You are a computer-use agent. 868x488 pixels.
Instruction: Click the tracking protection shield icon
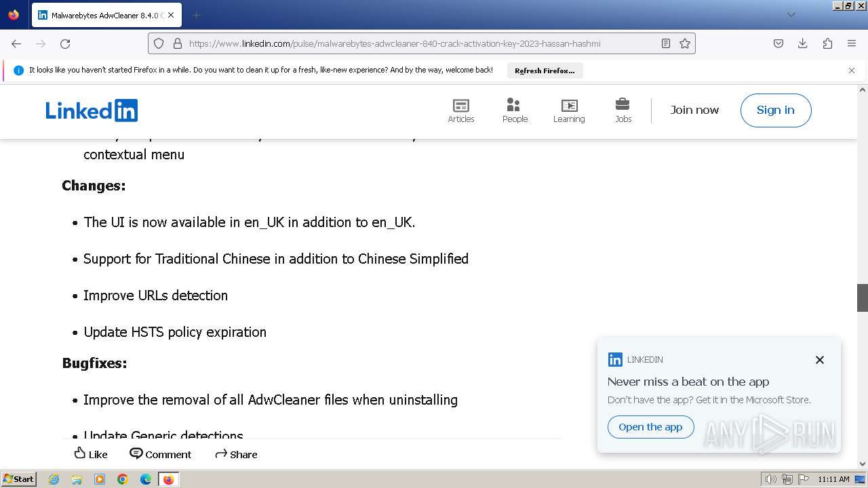click(159, 43)
